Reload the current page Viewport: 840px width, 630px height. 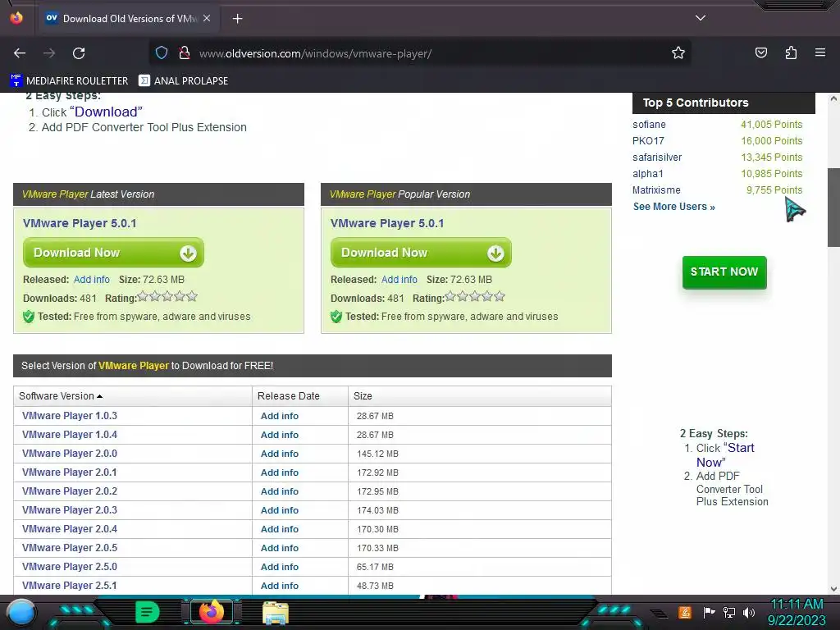click(79, 53)
